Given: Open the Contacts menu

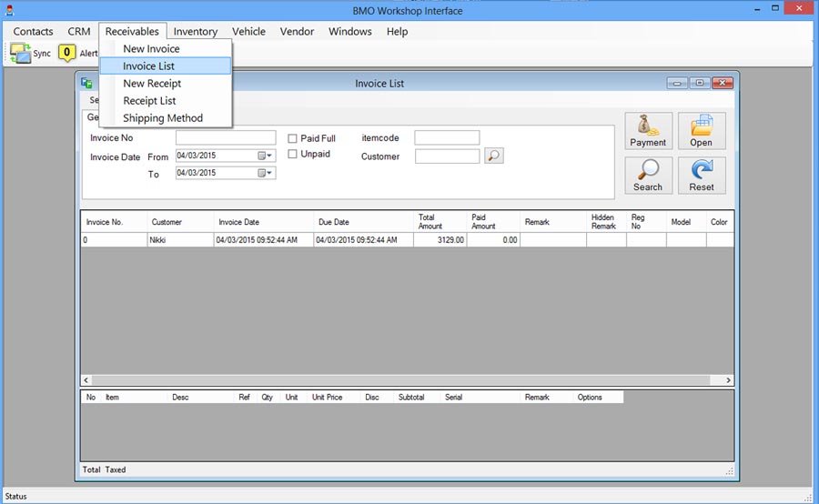Looking at the screenshot, I should click(x=33, y=31).
